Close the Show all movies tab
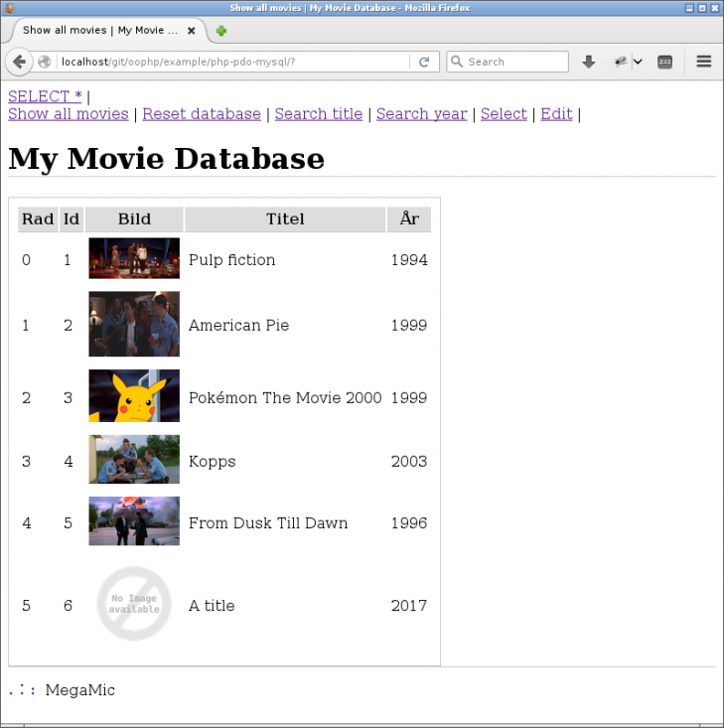This screenshot has width=724, height=728. pos(191,31)
